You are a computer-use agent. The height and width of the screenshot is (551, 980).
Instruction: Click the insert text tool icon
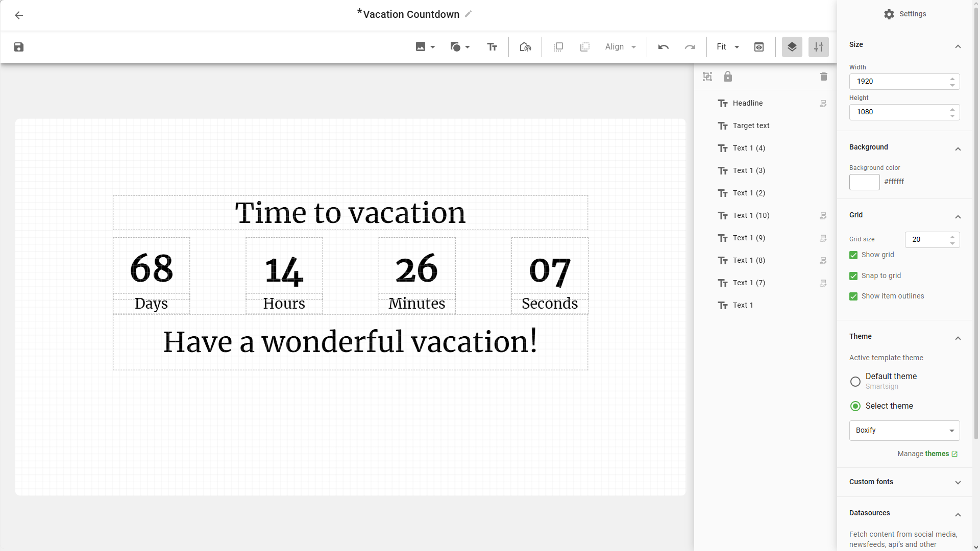[492, 47]
